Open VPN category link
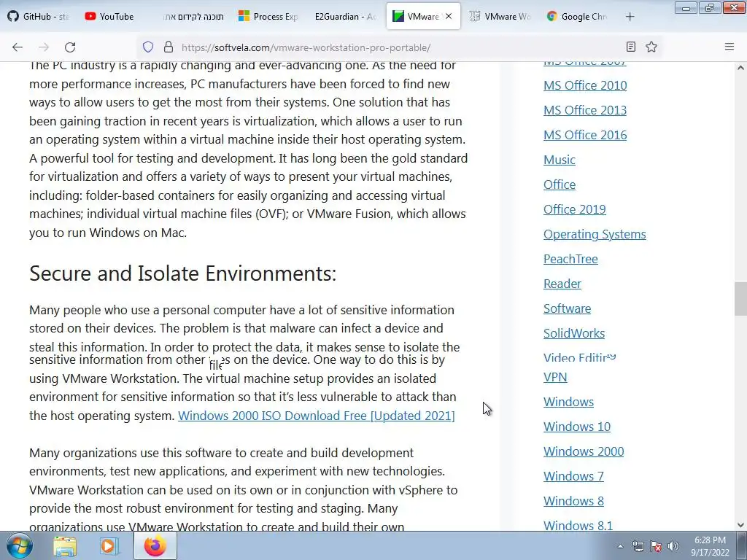Viewport: 747px width, 560px height. 555,377
